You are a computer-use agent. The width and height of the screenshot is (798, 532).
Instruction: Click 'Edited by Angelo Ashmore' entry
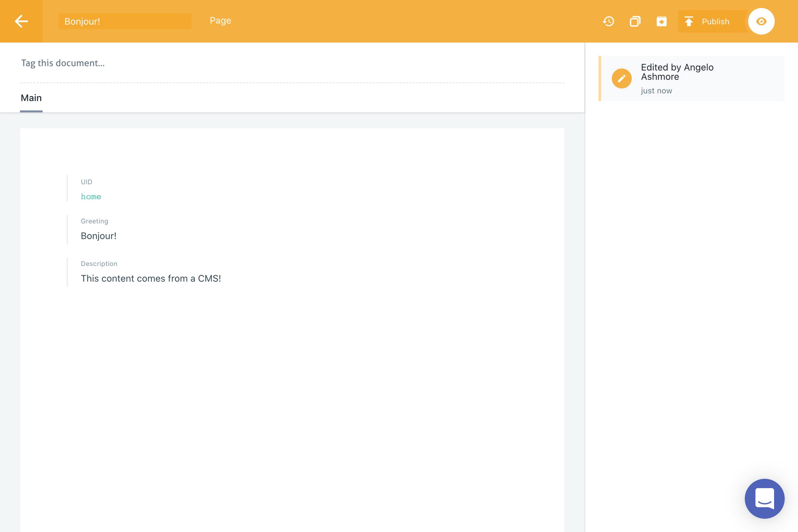[x=691, y=78]
